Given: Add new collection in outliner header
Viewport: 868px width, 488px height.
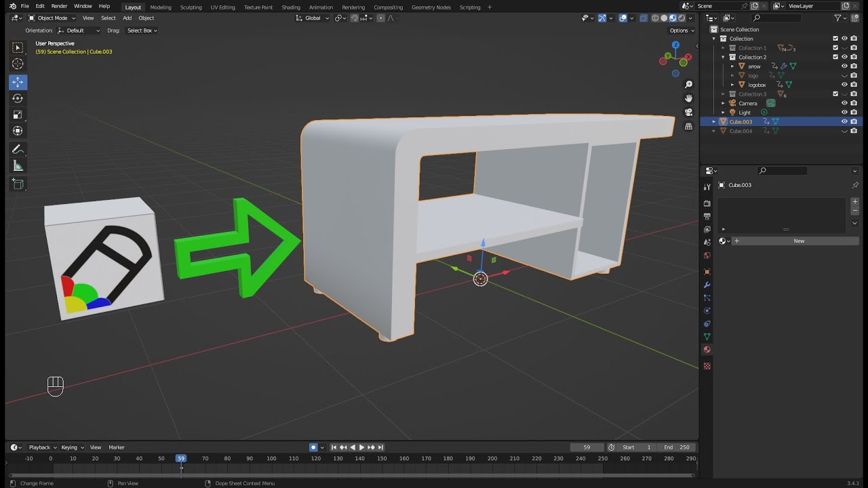Looking at the screenshot, I should point(854,18).
